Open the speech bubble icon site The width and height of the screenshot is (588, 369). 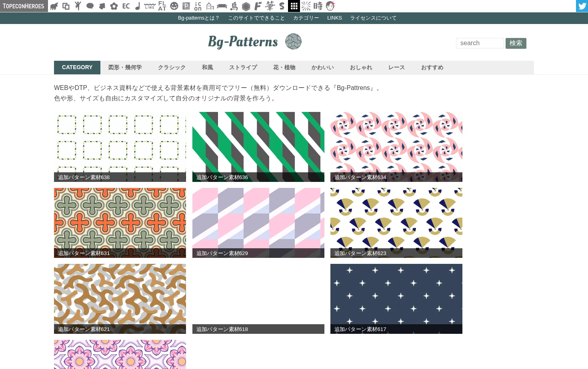(x=90, y=6)
